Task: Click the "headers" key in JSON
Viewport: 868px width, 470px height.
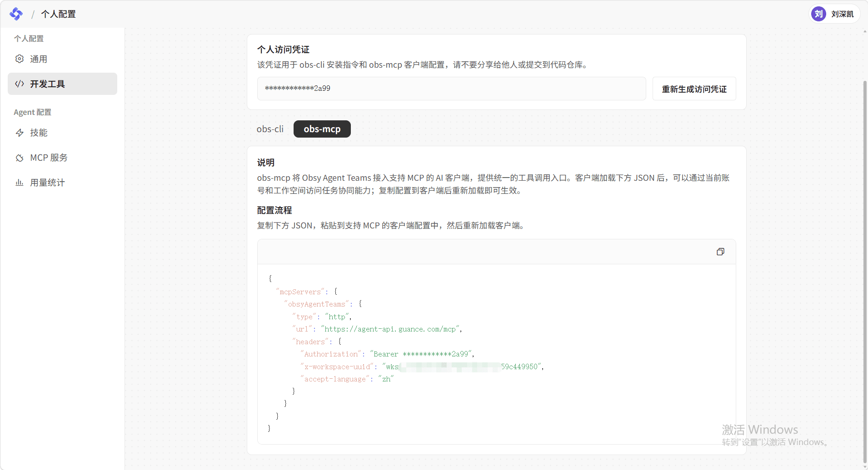Action: (x=310, y=341)
